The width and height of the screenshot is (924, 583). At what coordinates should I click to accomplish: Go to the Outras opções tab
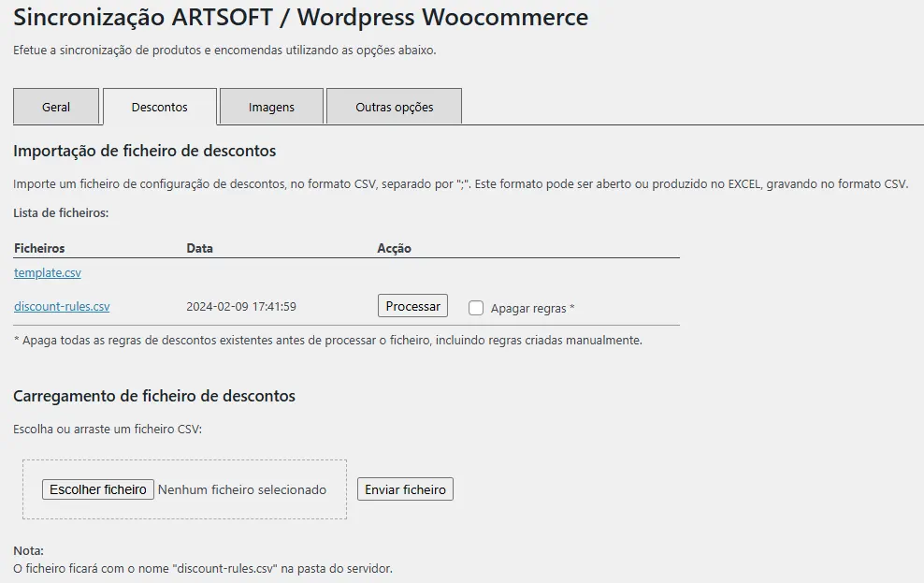(395, 107)
